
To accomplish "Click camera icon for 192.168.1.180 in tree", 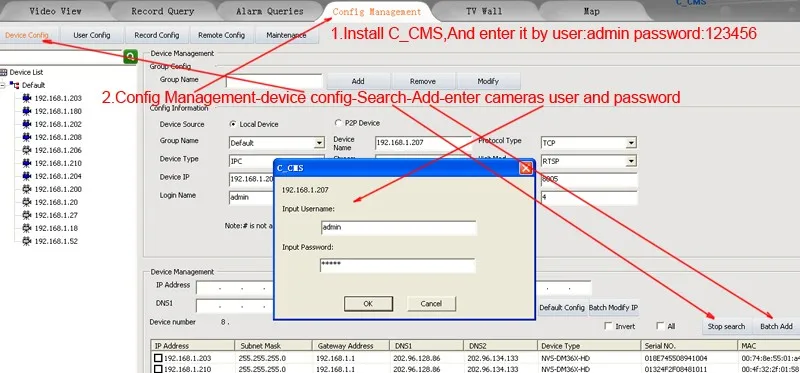I will pos(27,111).
